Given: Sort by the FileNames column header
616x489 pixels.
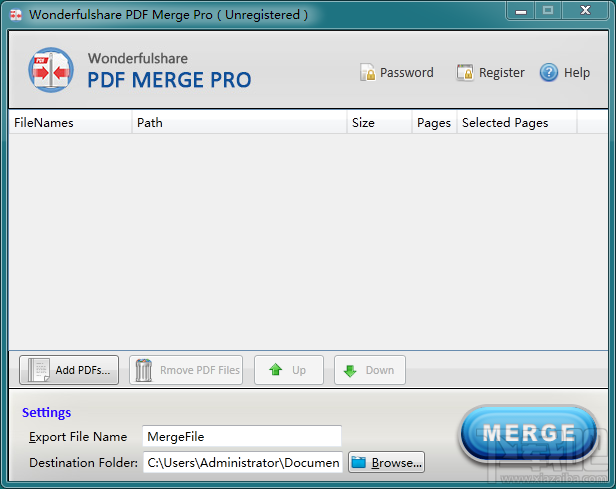Looking at the screenshot, I should coord(70,123).
